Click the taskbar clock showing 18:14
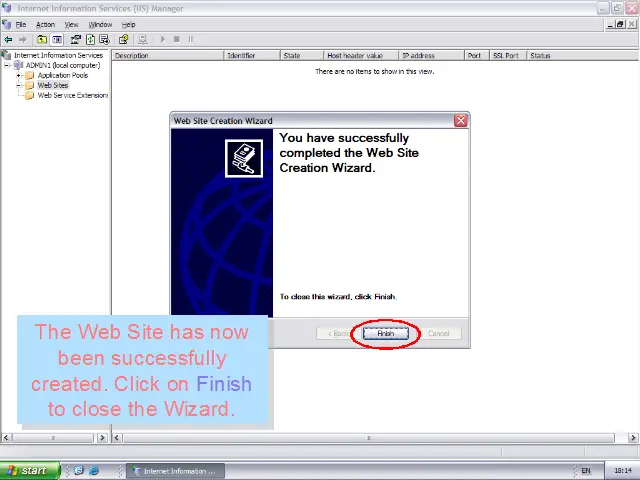 pos(623,471)
